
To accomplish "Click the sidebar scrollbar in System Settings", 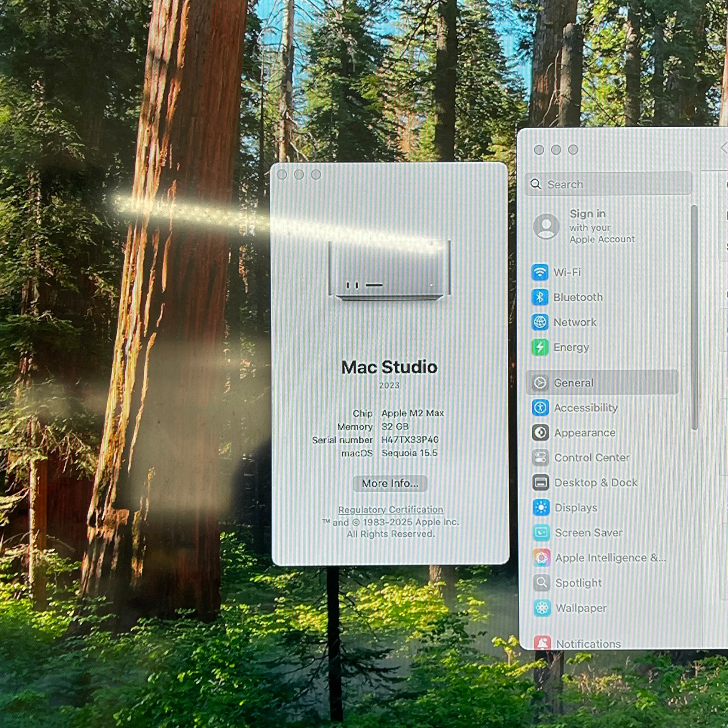I will pos(694,317).
